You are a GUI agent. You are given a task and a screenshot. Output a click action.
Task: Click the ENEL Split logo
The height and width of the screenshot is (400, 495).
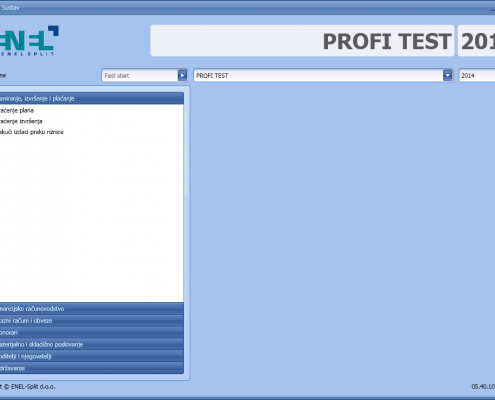tap(29, 41)
